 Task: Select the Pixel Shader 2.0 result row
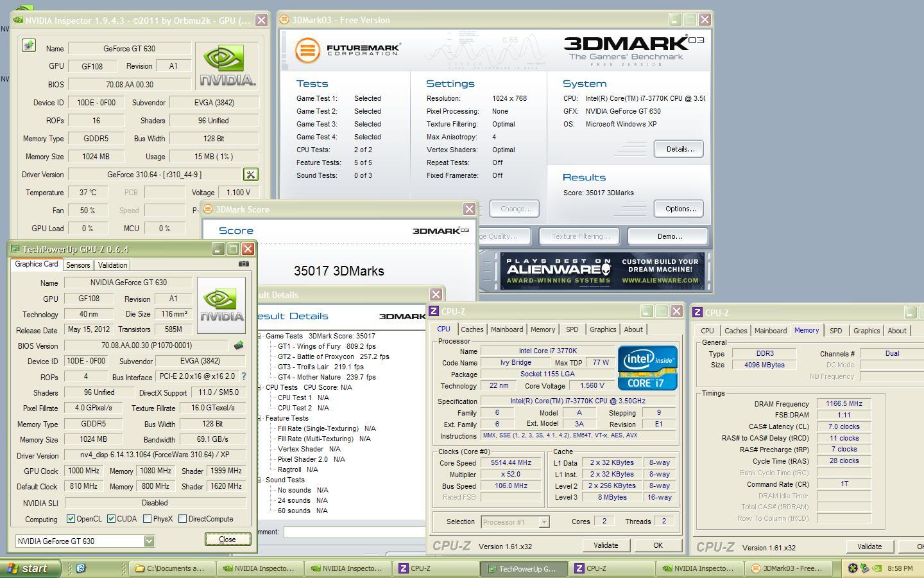click(x=311, y=459)
